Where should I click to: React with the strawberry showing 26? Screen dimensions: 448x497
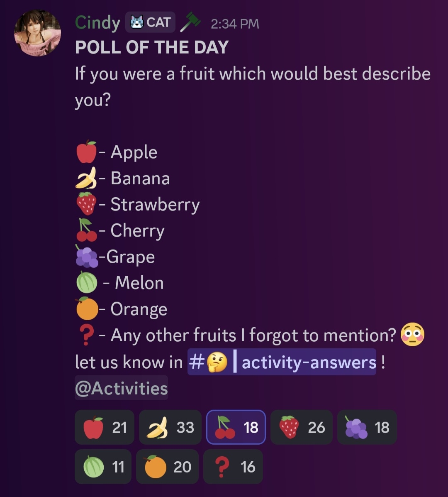[301, 427]
